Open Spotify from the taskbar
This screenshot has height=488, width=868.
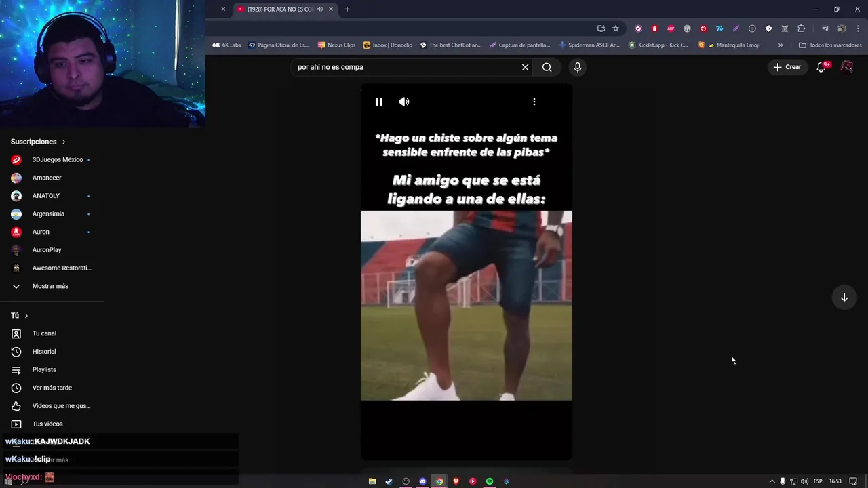pyautogui.click(x=490, y=481)
